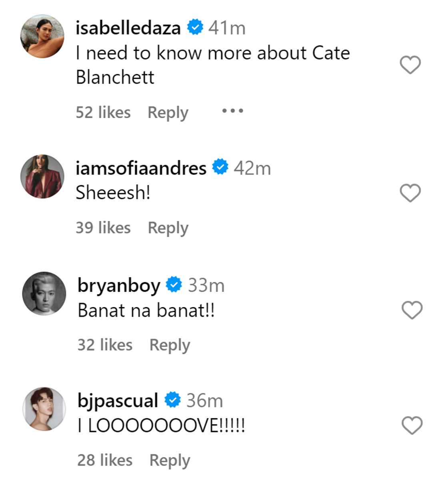The image size is (448, 493).
Task: View the 39 likes list
Action: (x=103, y=228)
